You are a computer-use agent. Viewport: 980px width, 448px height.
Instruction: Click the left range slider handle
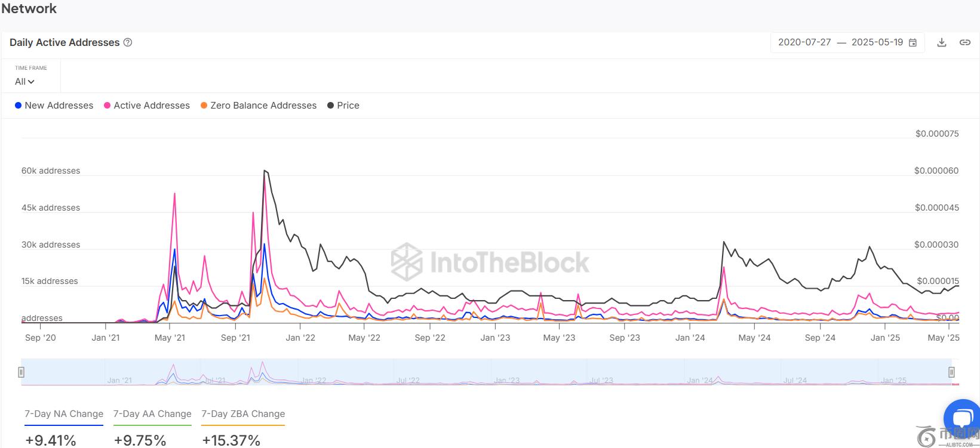click(21, 372)
